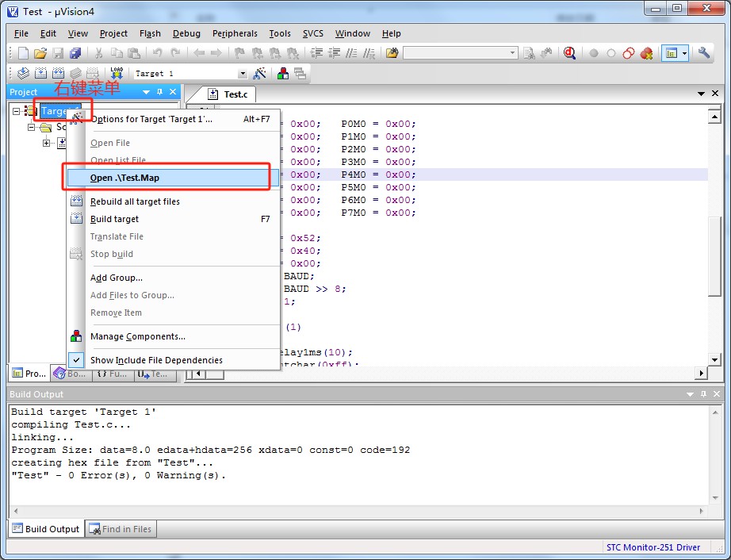Select Build target in context menu
Image resolution: width=731 pixels, height=560 pixels.
(173, 219)
